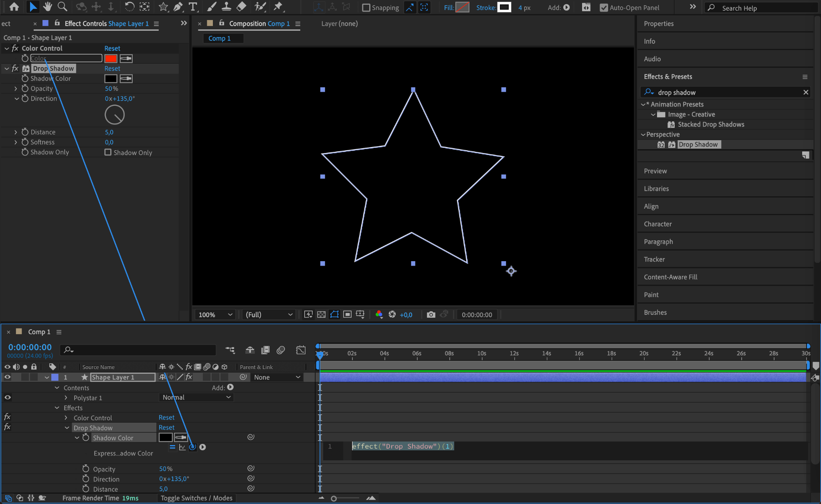Open the 100% magnification dropdown
The height and width of the screenshot is (504, 821).
[215, 314]
